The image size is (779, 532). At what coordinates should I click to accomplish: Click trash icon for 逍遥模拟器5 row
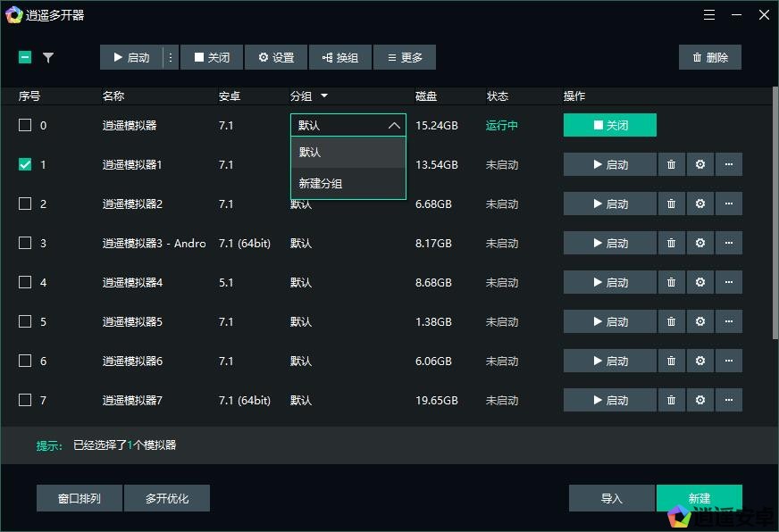tap(671, 321)
